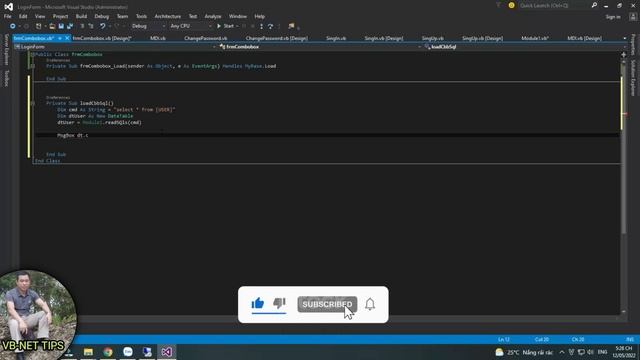Open the View menu
Screen dimensions: 640x360
coord(40,16)
